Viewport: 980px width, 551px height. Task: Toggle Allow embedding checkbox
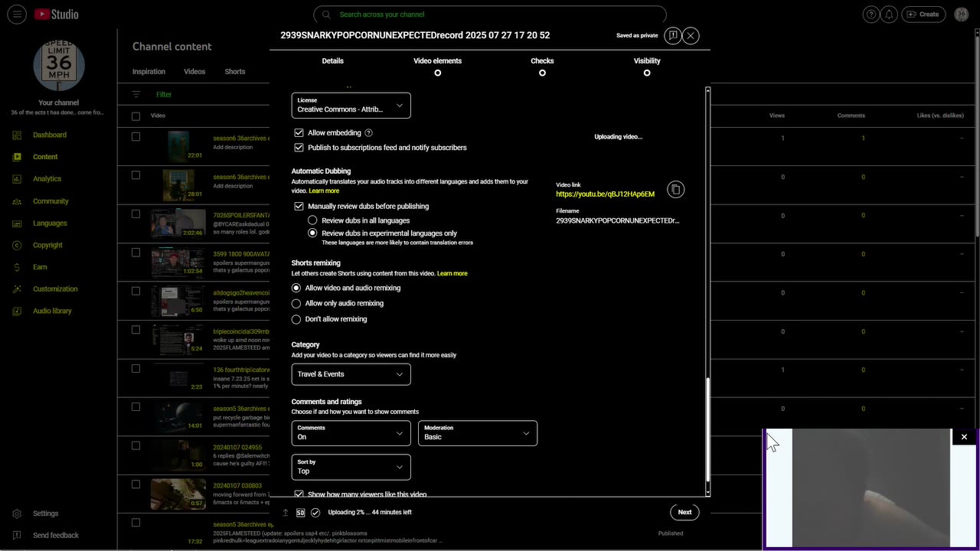click(x=299, y=133)
